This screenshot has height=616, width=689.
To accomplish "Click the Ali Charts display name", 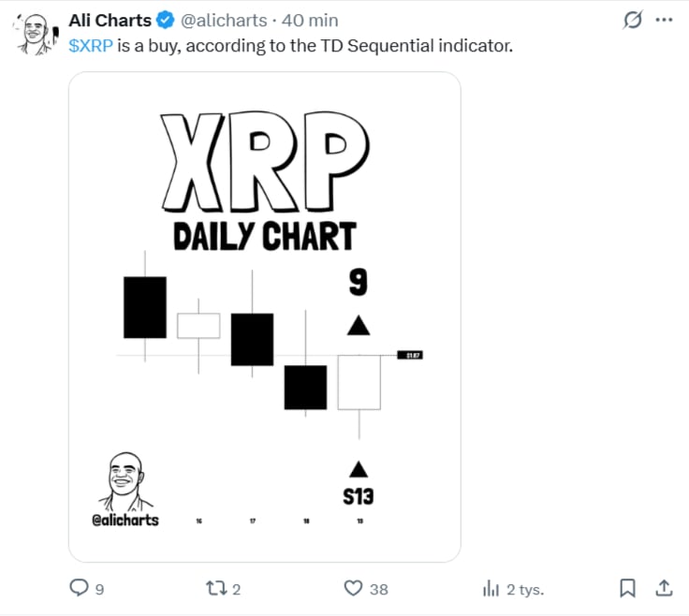I will tap(110, 21).
